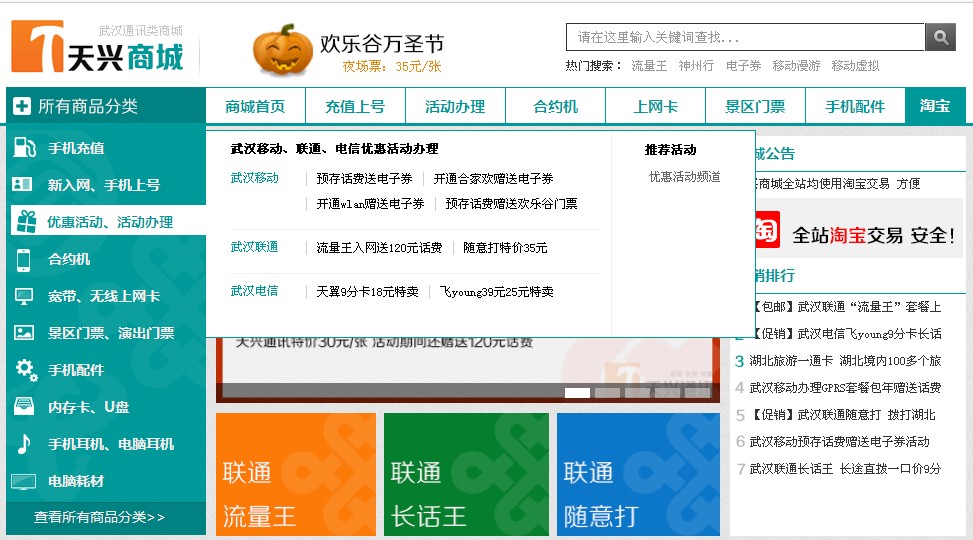Click hot search term 移动漫游
Image resolution: width=973 pixels, height=540 pixels.
(x=796, y=66)
